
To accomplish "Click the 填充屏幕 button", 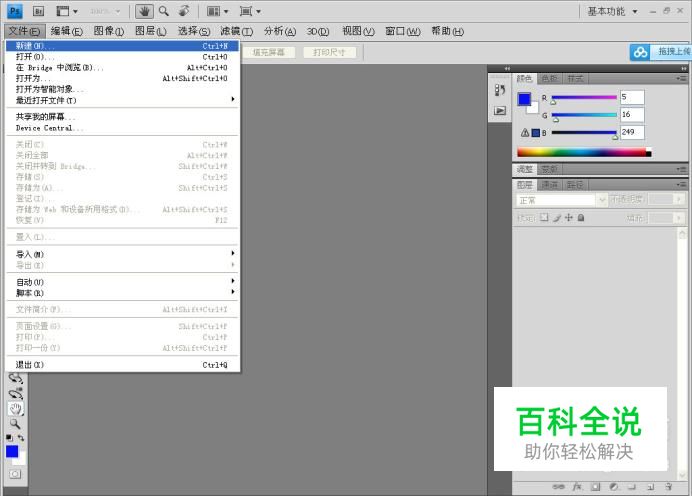I will tap(268, 52).
